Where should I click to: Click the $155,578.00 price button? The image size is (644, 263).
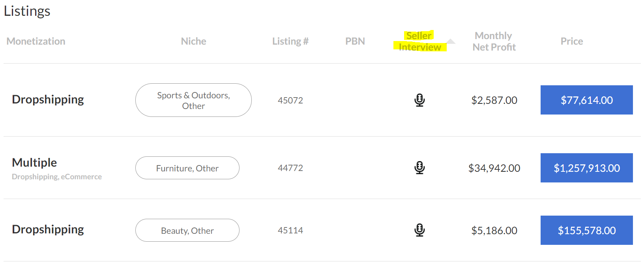[x=587, y=230]
